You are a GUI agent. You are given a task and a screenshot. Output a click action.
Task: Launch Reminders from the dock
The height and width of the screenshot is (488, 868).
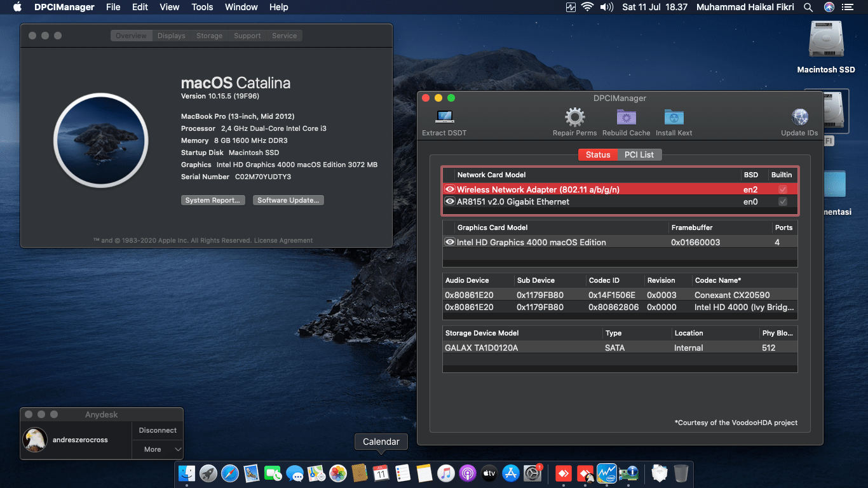[403, 473]
